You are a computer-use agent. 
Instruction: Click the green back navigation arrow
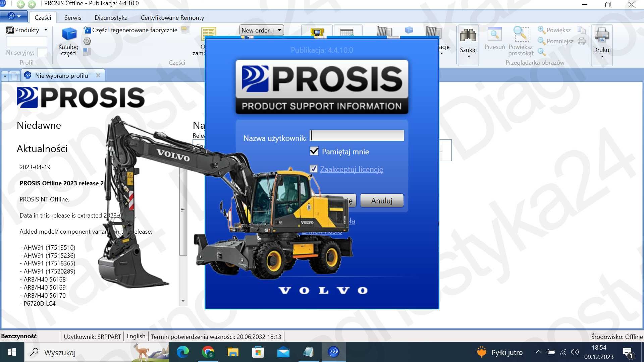(x=21, y=4)
